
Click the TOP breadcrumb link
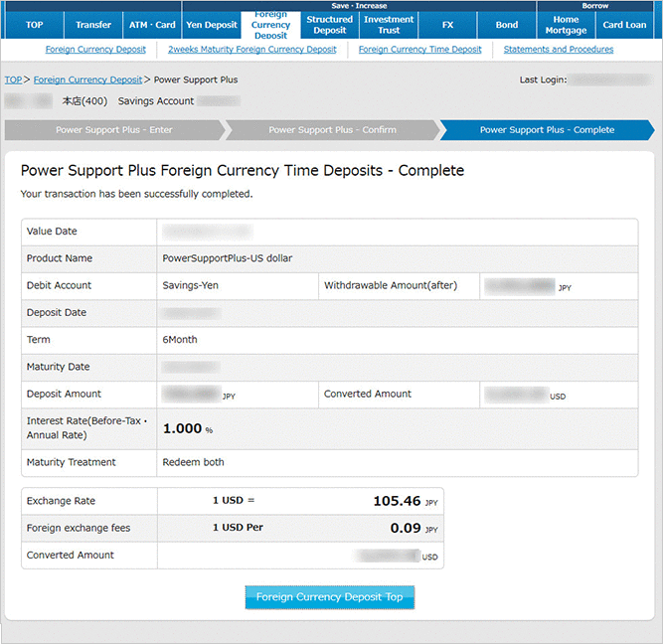13,80
